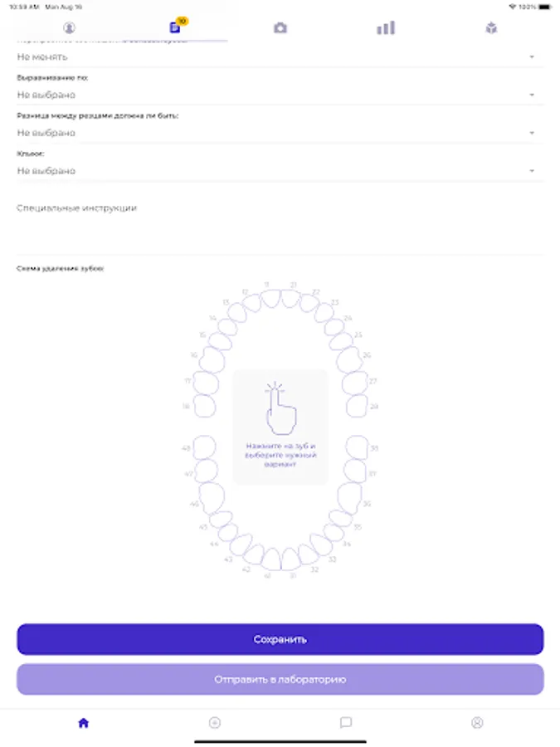Tap the plus icon in bottom bar

tap(215, 723)
